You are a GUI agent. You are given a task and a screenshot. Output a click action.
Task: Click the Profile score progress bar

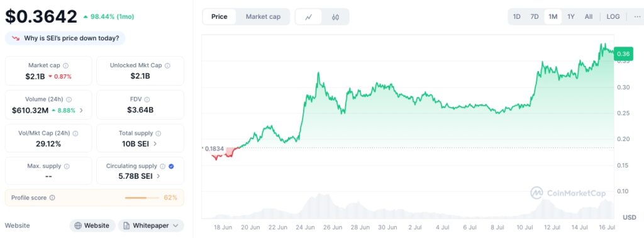click(142, 198)
